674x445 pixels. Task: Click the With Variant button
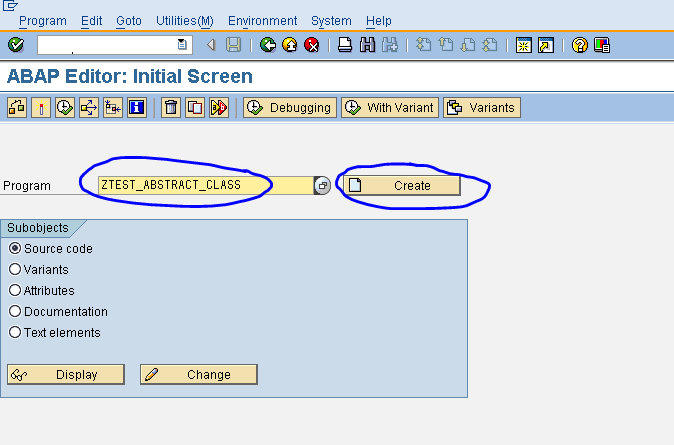[x=390, y=107]
